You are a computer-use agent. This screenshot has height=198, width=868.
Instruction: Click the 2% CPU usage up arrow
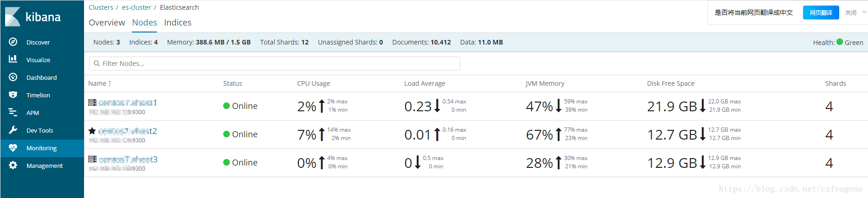coord(322,106)
